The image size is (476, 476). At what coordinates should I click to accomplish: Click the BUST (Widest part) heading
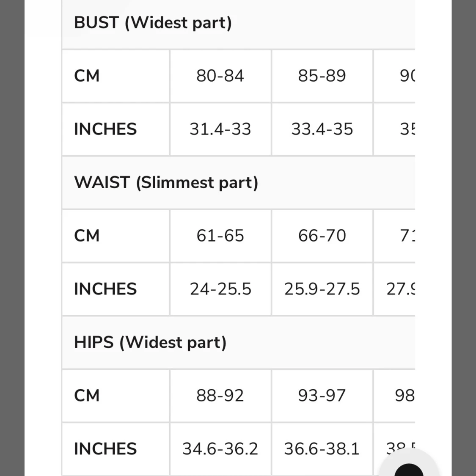click(153, 23)
